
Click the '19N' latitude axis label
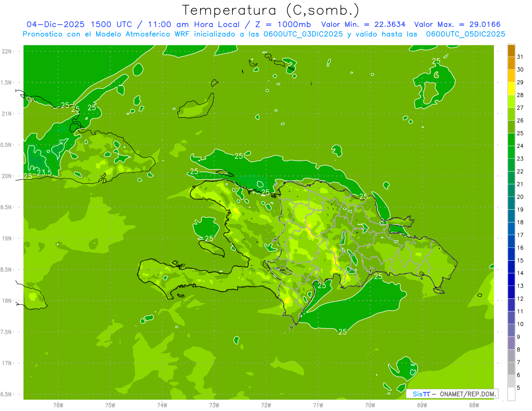[7, 239]
